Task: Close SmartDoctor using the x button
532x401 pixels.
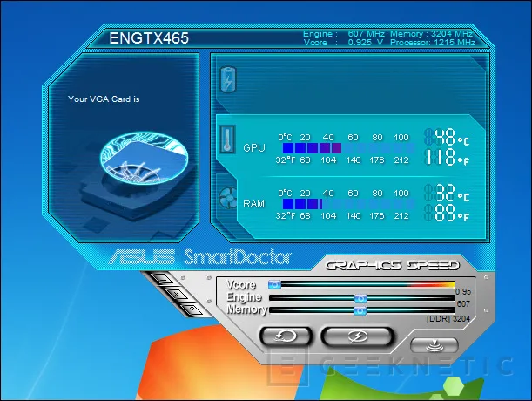Action: (177, 294)
